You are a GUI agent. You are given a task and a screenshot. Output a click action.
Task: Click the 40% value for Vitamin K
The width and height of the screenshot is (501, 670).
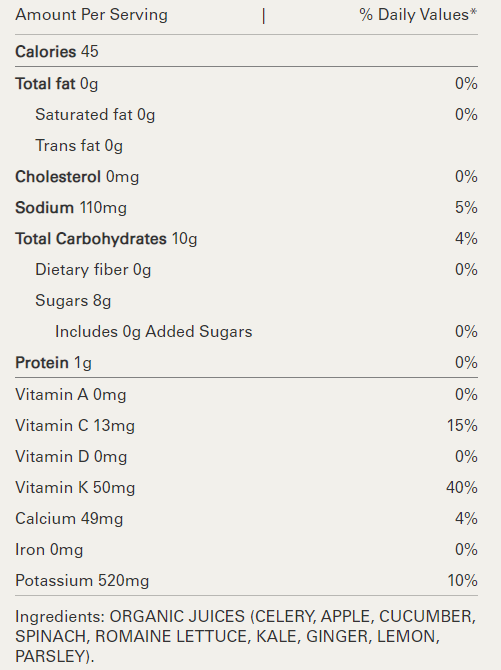pyautogui.click(x=462, y=488)
